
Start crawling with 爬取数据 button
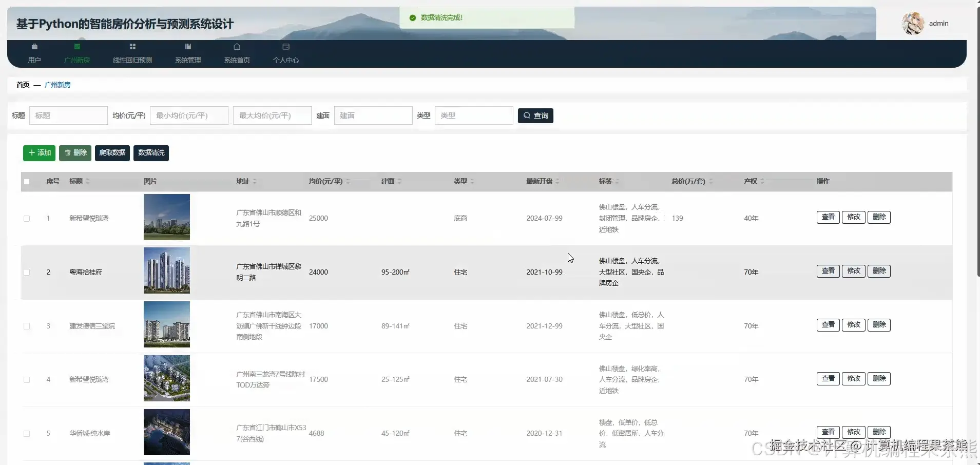[x=112, y=153]
